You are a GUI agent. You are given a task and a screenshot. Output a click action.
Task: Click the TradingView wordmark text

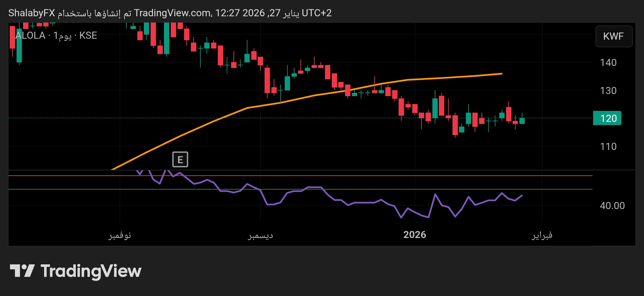tap(91, 271)
